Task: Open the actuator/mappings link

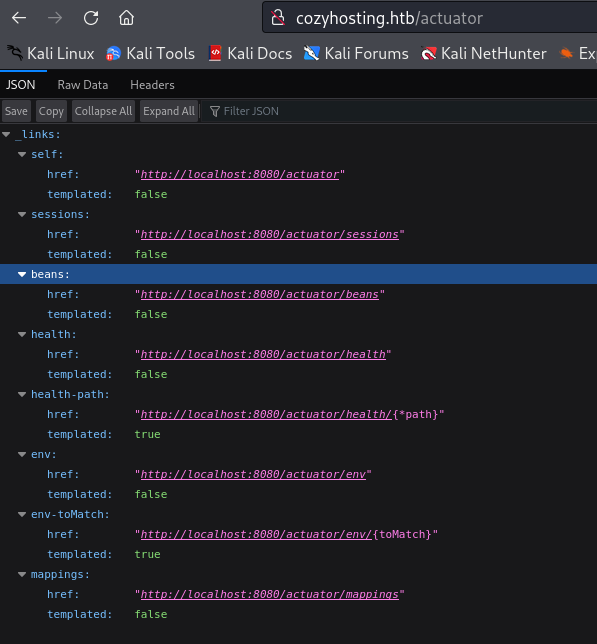Action: [270, 594]
